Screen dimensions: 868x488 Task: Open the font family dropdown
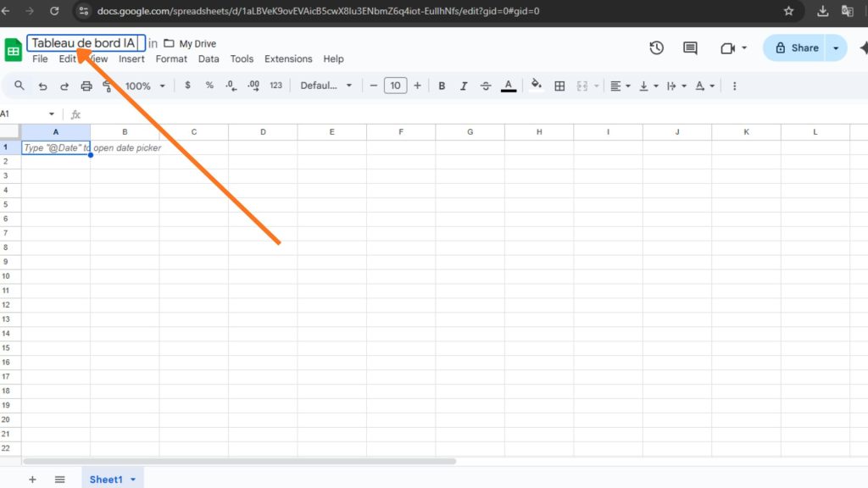(x=326, y=85)
